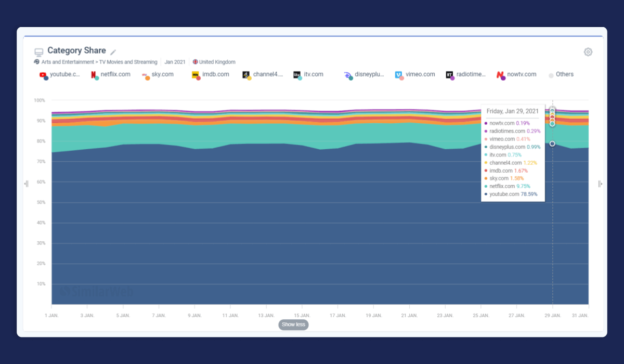Image resolution: width=624 pixels, height=364 pixels.
Task: Toggle the youtube.com series label
Action: [x=65, y=74]
